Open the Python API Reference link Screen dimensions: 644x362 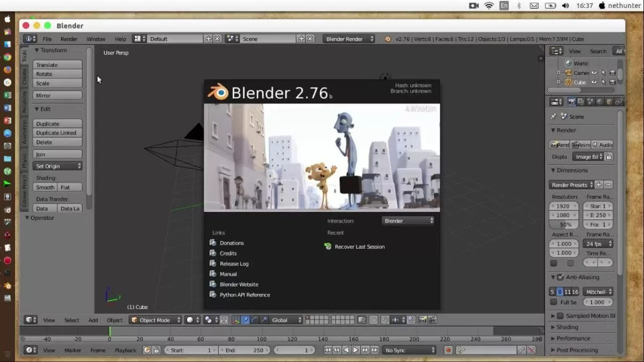click(x=245, y=295)
